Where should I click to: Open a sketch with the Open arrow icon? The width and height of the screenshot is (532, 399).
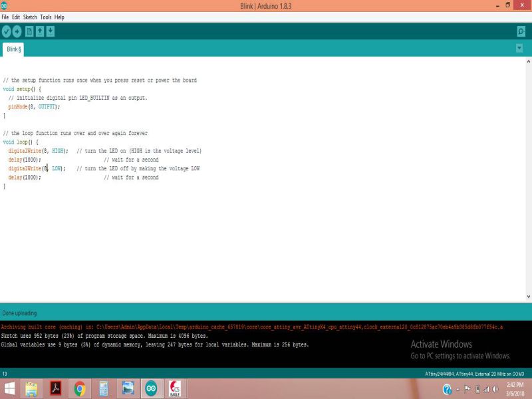40,31
